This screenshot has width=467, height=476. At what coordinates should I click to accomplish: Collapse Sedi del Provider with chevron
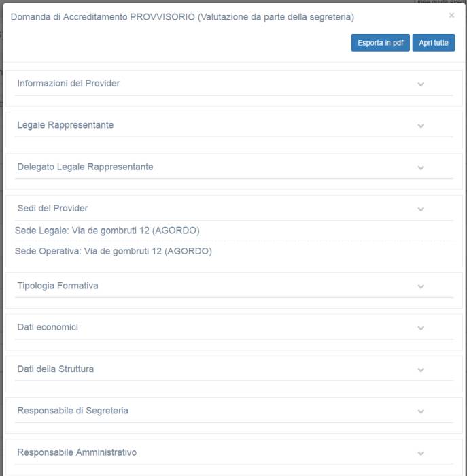coord(421,209)
